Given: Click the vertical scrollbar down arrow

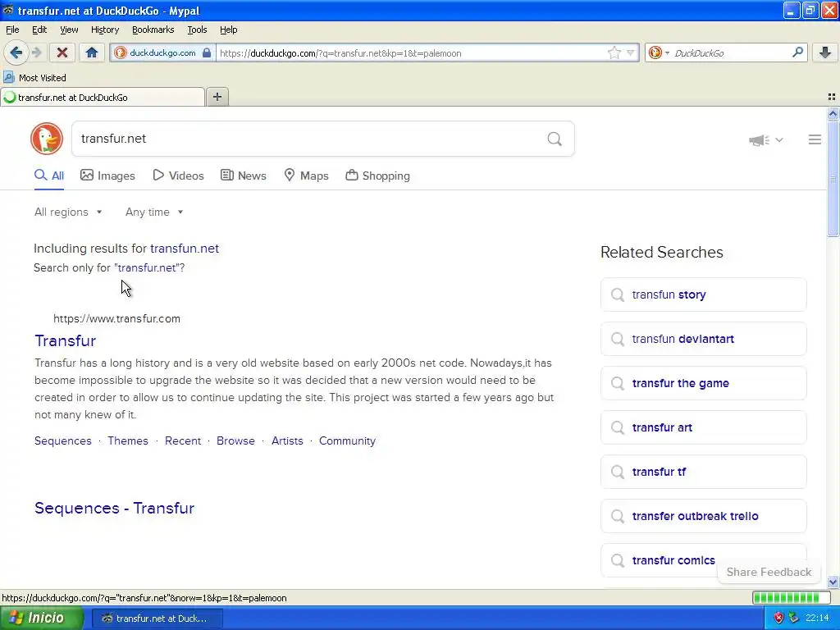Looking at the screenshot, I should point(833,582).
